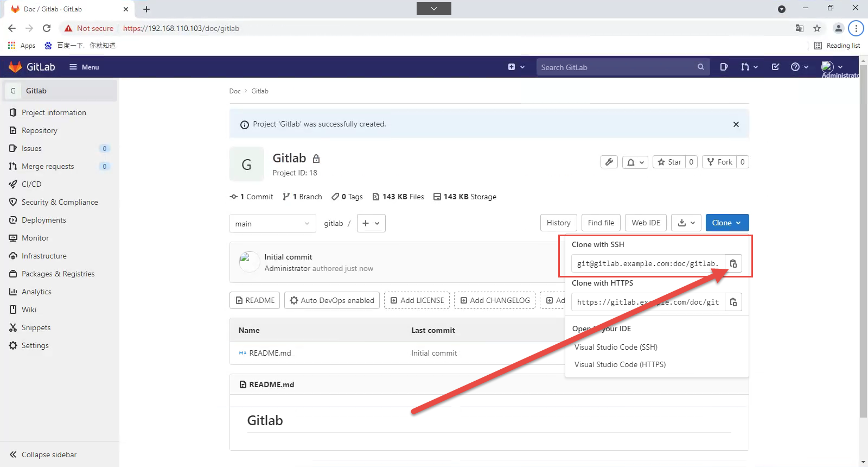The image size is (868, 467).
Task: Open the Web IDE button
Action: click(646, 223)
